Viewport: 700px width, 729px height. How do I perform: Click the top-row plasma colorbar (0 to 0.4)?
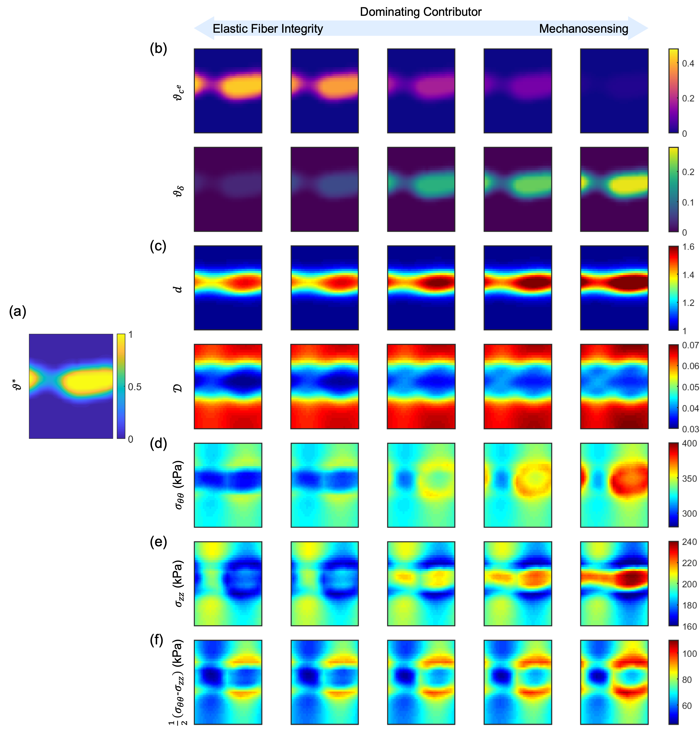point(673,91)
